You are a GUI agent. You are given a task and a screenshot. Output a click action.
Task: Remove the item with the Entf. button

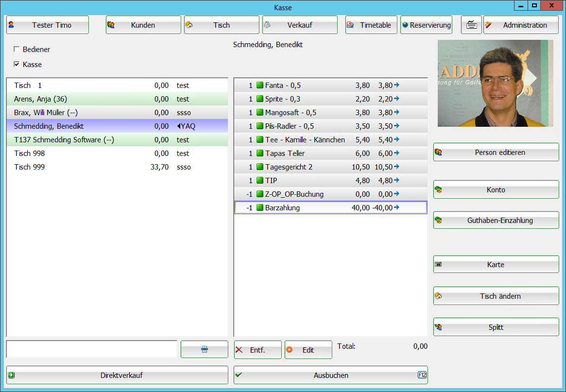(x=257, y=350)
